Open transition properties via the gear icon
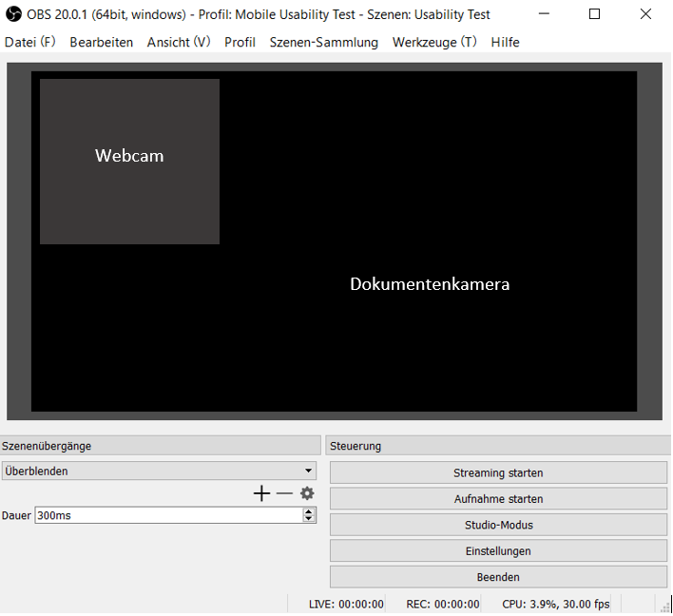This screenshot has height=616, width=673. (x=307, y=493)
